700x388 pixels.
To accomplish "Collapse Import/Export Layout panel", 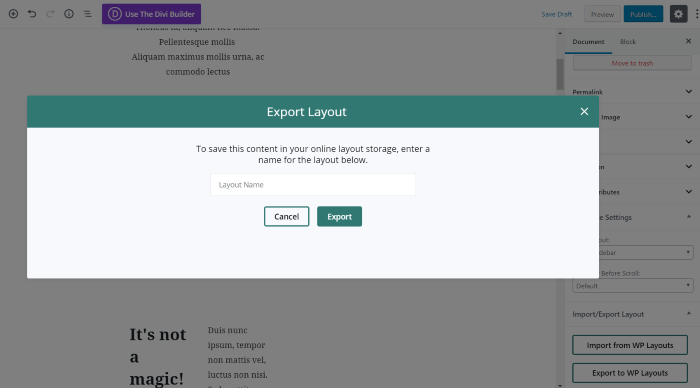I will (x=689, y=313).
